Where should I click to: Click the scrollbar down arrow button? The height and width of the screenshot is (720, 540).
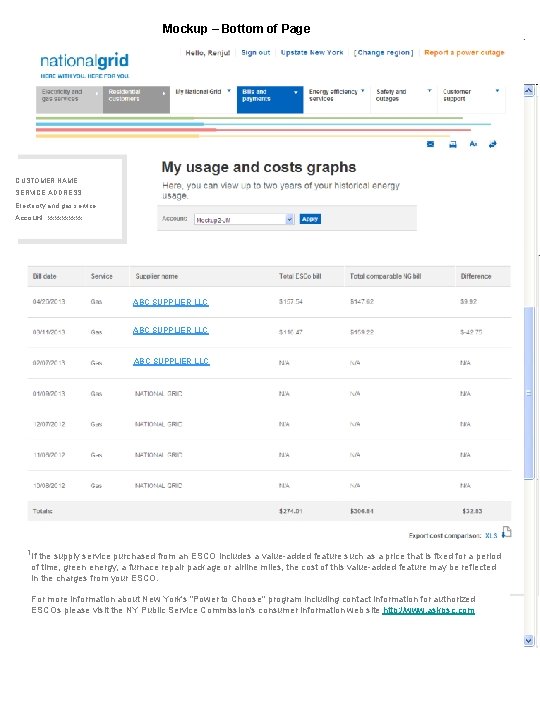[x=529, y=640]
